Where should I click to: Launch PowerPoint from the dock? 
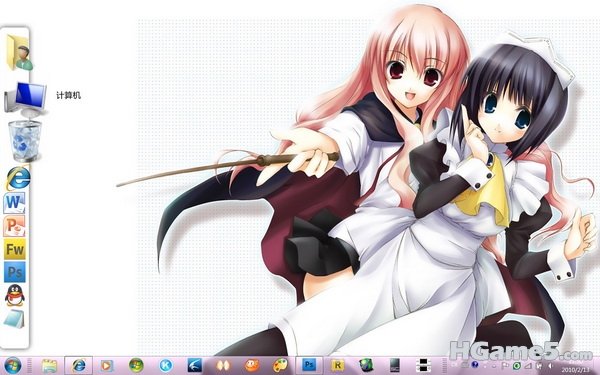click(x=15, y=226)
